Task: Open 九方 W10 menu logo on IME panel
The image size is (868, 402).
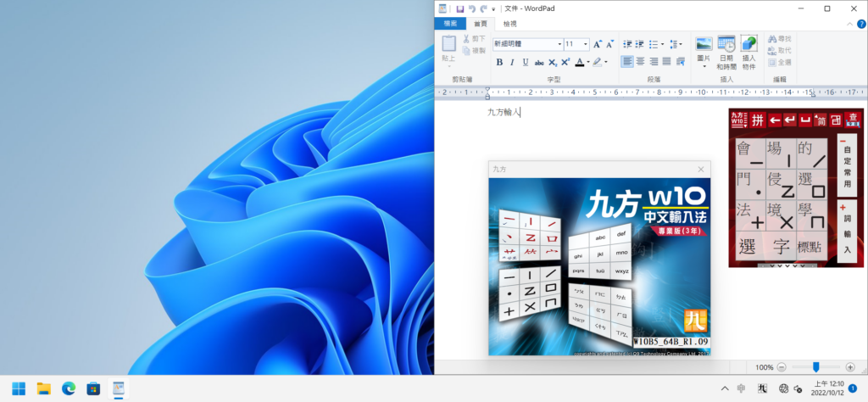Action: coord(739,119)
